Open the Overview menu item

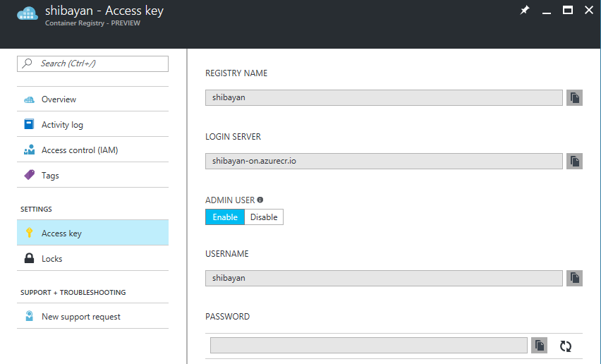[x=92, y=99]
